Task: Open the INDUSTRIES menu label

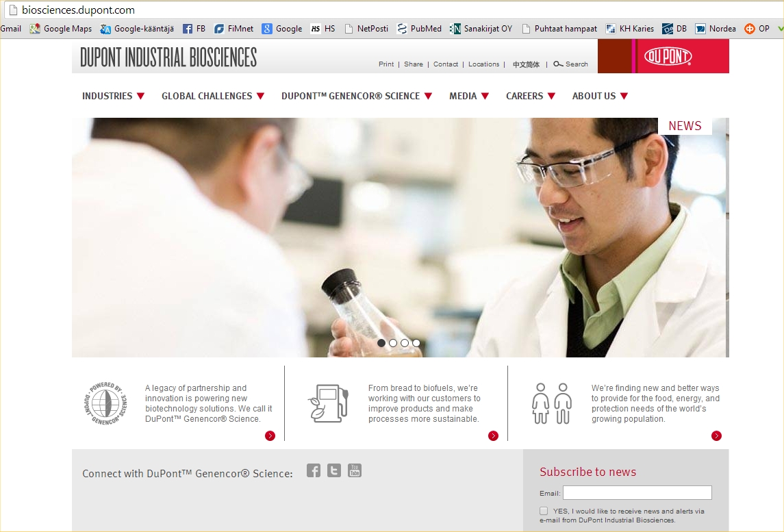Action: click(107, 96)
